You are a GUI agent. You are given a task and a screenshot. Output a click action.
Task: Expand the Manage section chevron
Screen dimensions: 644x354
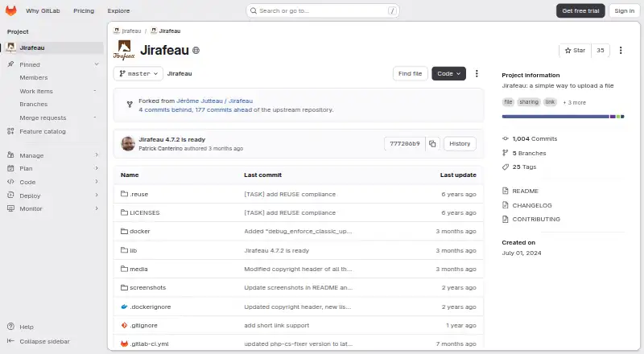click(97, 154)
